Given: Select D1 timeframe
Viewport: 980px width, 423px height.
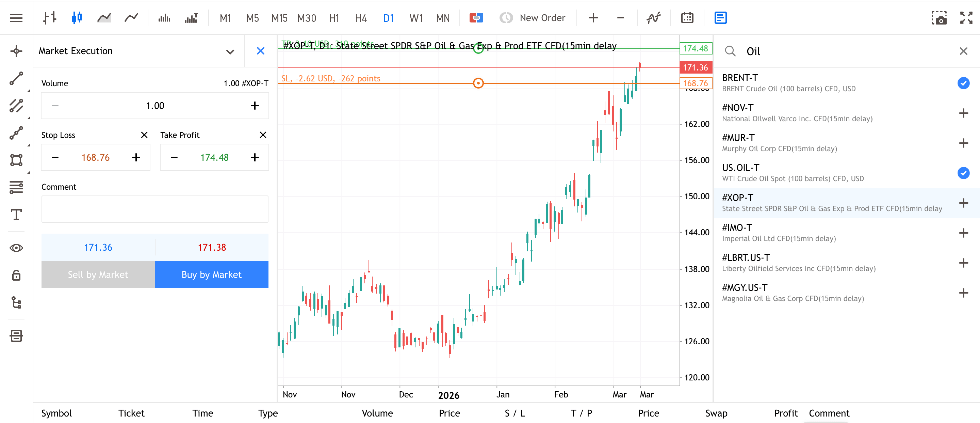Looking at the screenshot, I should 388,18.
